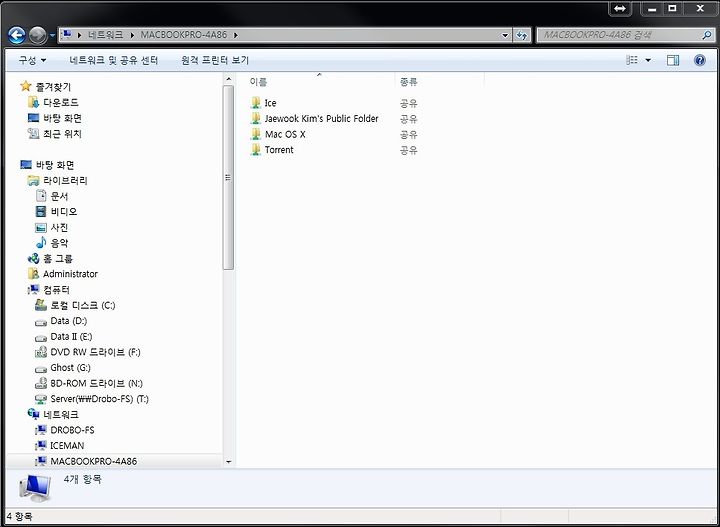Click 네트워크 in the address breadcrumb
This screenshot has height=527, width=720.
click(x=106, y=35)
